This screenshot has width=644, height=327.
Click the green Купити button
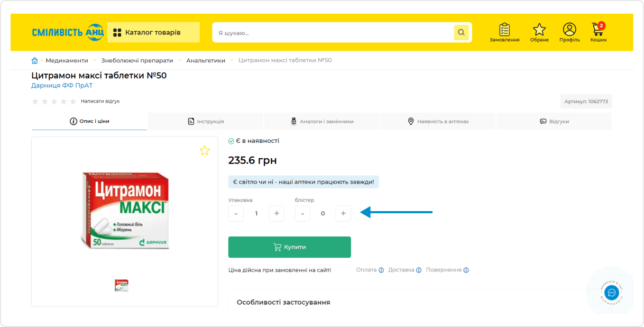click(x=289, y=247)
